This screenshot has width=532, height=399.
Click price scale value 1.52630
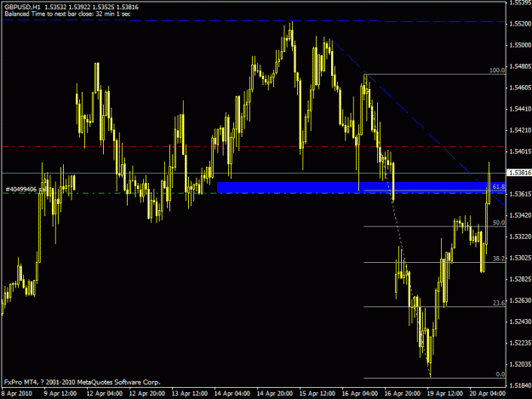[519, 300]
